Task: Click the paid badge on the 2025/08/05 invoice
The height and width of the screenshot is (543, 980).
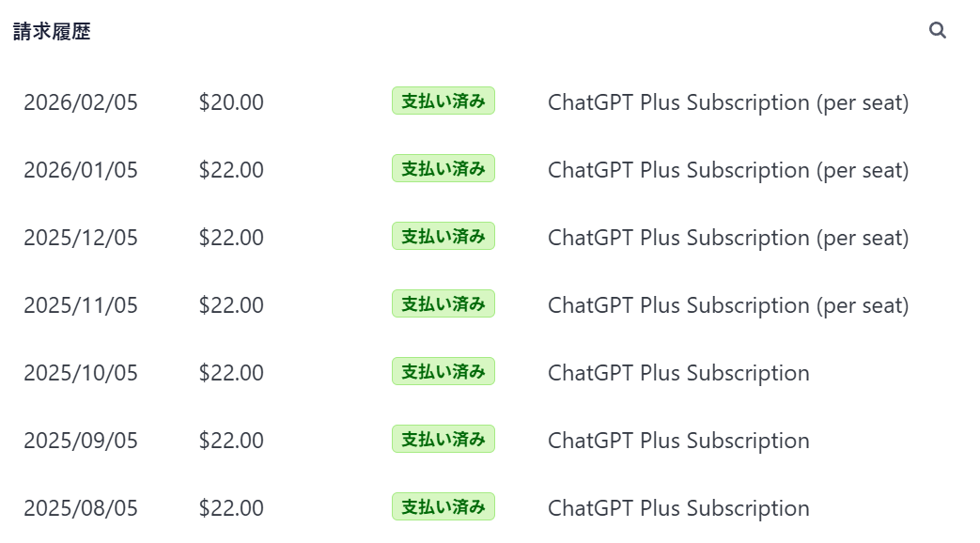Action: (x=443, y=507)
